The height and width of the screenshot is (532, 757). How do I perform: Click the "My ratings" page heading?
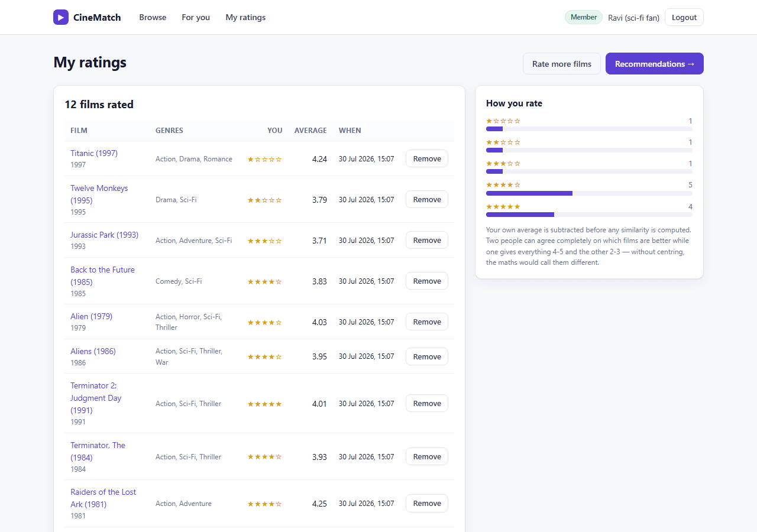coord(90,63)
